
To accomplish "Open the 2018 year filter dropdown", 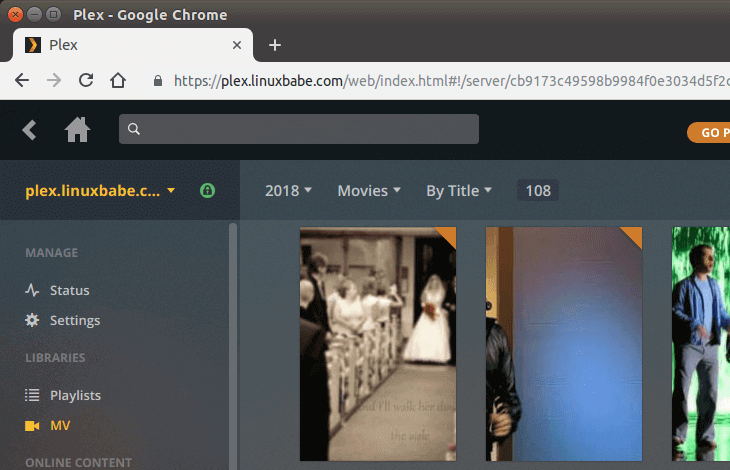I will pos(288,190).
